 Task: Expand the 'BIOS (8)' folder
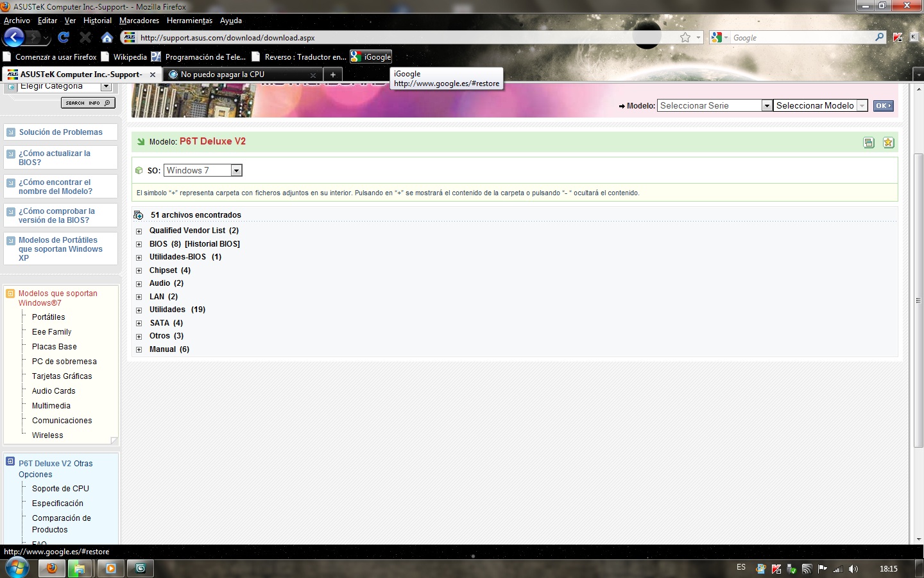(x=139, y=245)
